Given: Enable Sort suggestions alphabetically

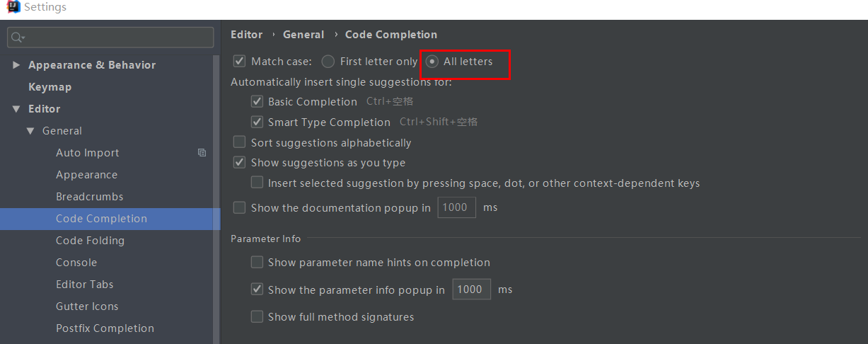Looking at the screenshot, I should click(x=239, y=142).
